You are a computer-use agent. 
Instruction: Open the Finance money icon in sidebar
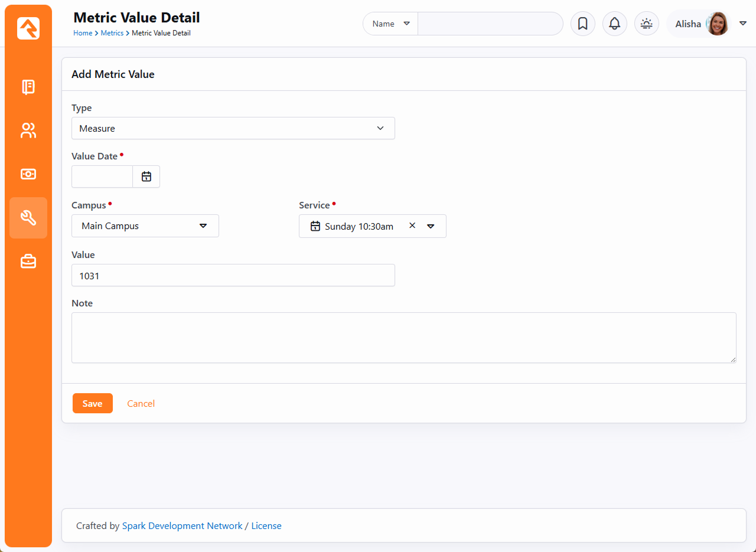(28, 174)
